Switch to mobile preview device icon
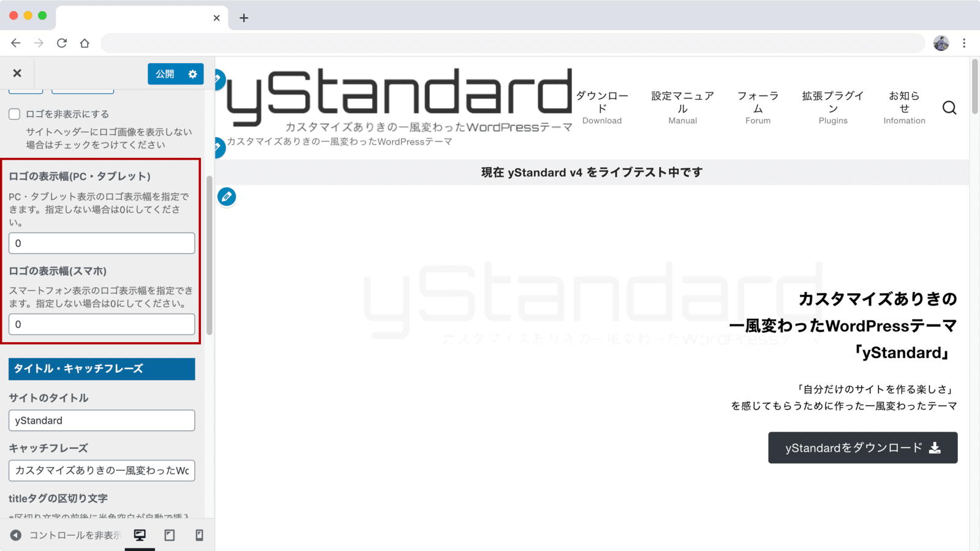 pos(199,535)
